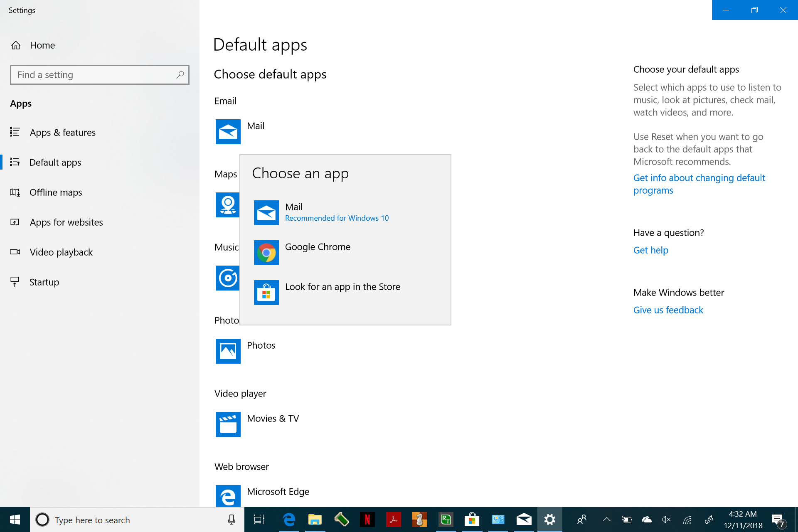Show hidden system tray icons
Image resolution: width=798 pixels, height=532 pixels.
(607, 520)
